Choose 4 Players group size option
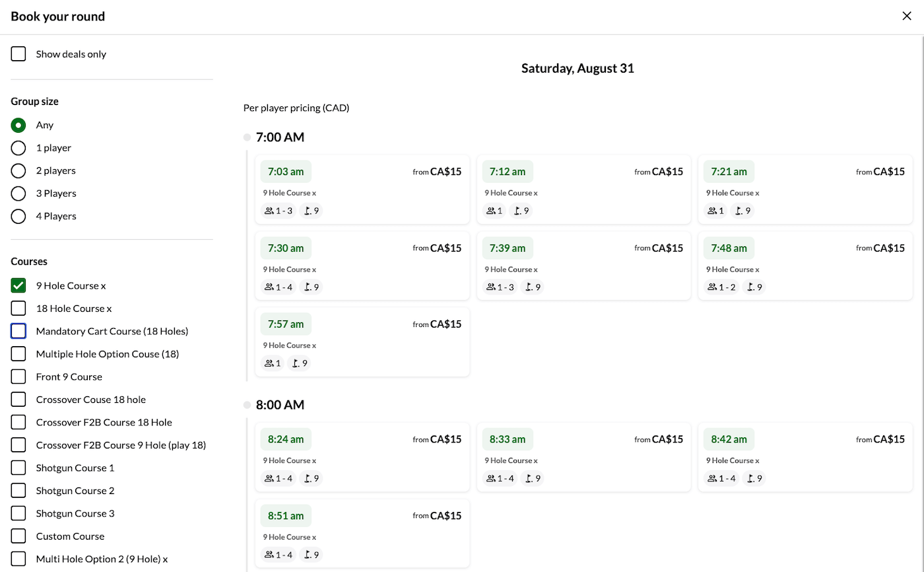Image resolution: width=924 pixels, height=572 pixels. pos(18,216)
